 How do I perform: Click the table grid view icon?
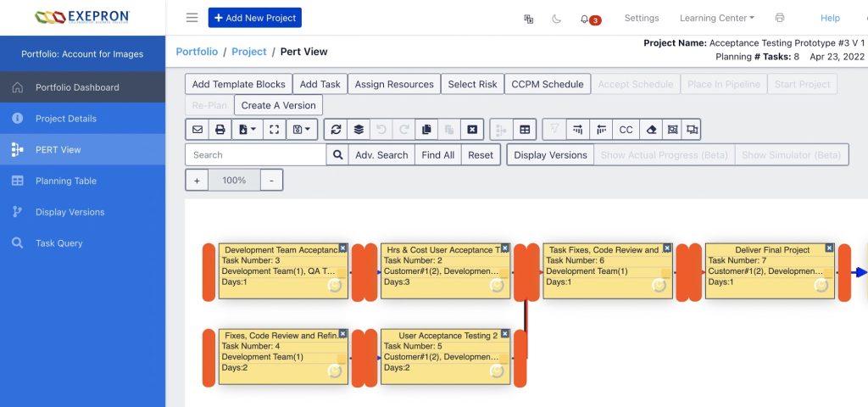tap(524, 130)
